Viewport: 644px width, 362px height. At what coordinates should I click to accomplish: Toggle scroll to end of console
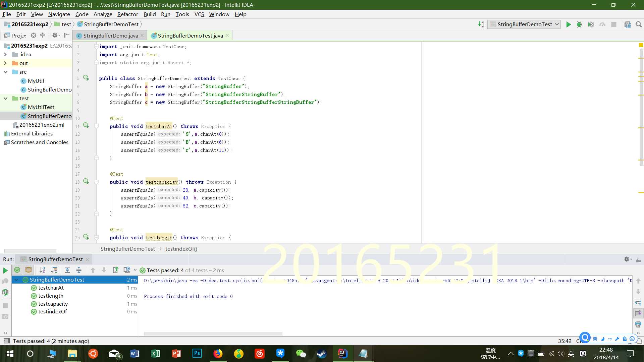point(638,313)
